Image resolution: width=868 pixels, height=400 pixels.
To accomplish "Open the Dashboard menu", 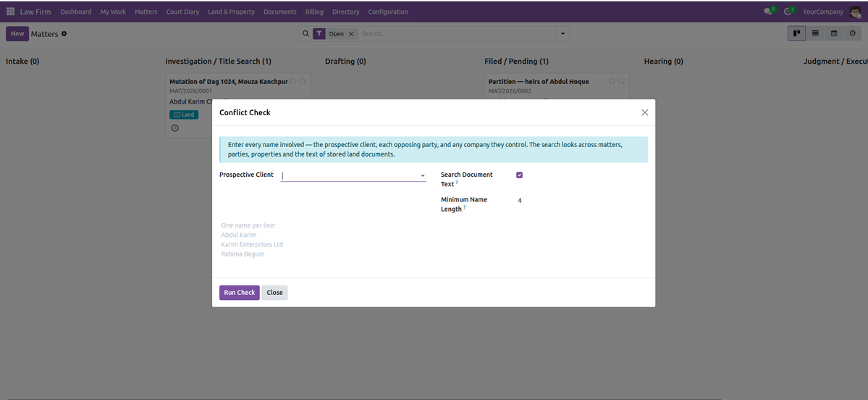I will [x=76, y=12].
